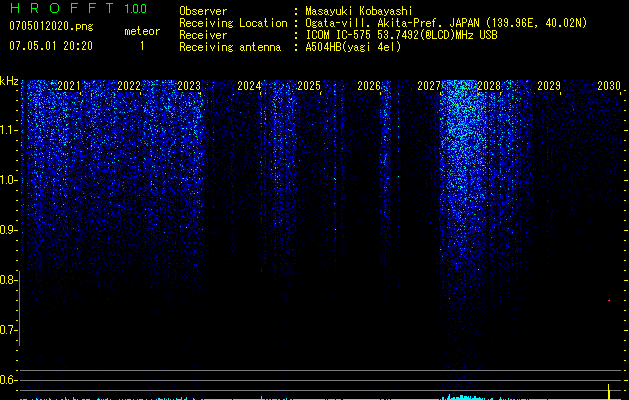Click the Receiving Location label

pyautogui.click(x=233, y=23)
